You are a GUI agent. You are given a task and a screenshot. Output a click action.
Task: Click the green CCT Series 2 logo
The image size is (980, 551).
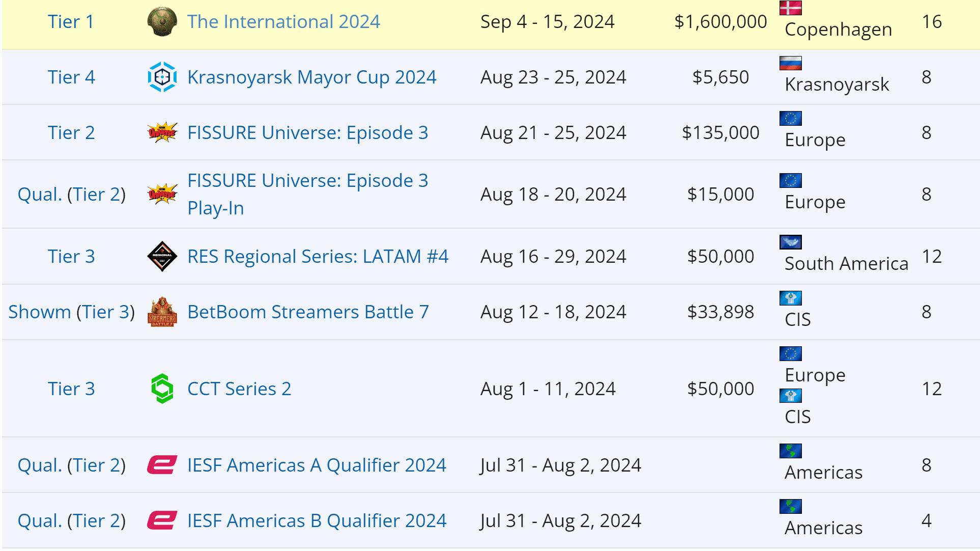point(162,389)
